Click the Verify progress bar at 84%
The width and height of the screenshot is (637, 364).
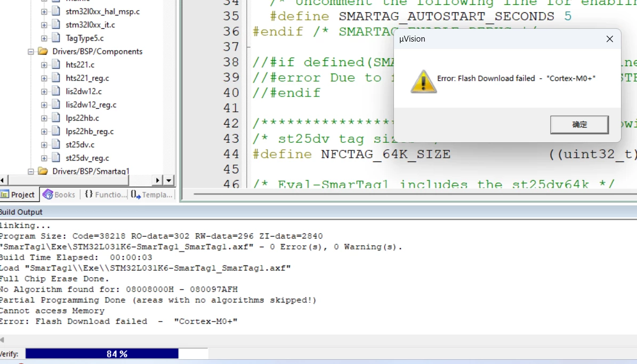tap(117, 354)
